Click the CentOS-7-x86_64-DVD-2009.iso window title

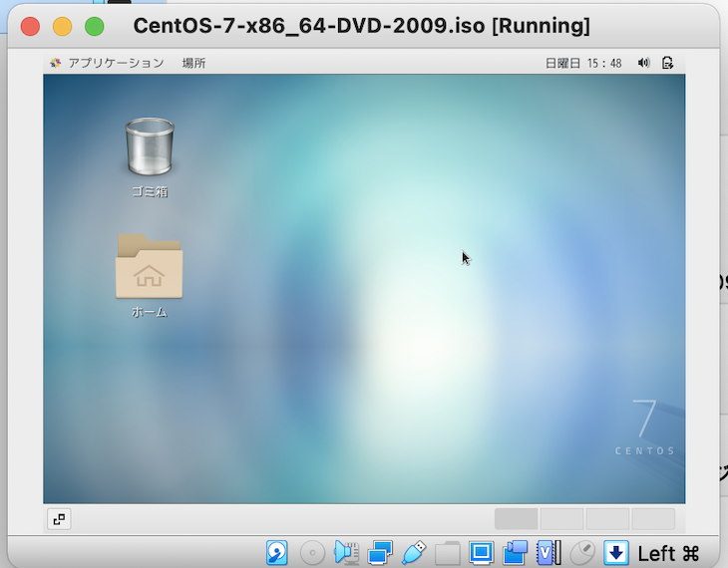362,26
